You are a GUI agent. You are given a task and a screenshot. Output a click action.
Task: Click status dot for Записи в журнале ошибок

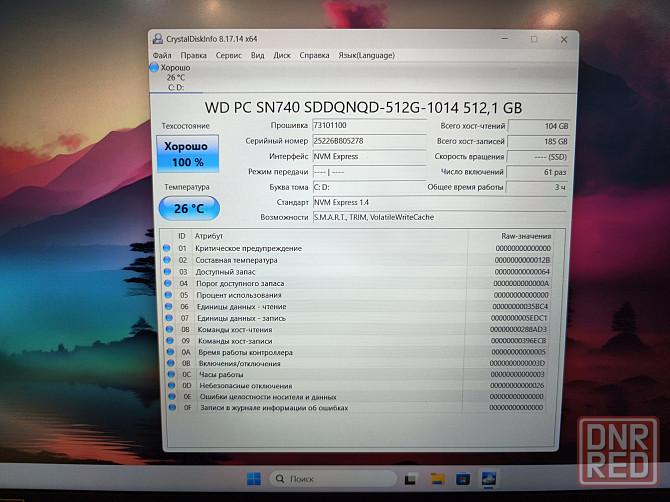pos(173,408)
